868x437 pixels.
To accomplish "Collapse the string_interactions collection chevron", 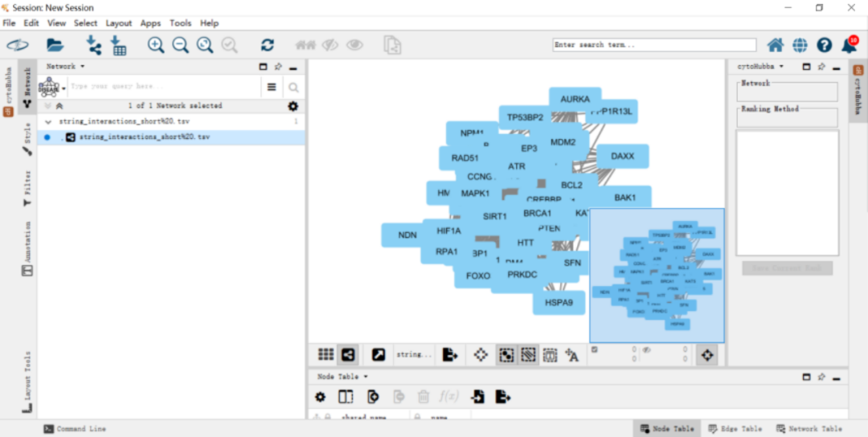I will pos(47,121).
